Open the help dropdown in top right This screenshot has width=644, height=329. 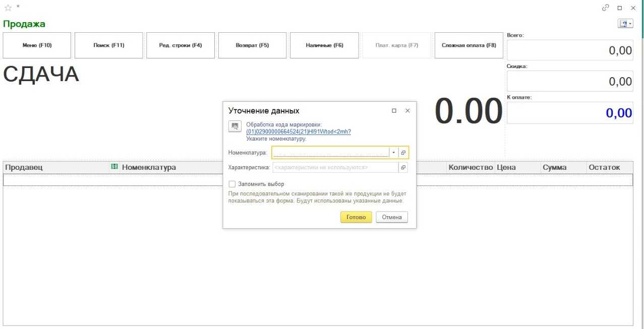[x=625, y=24]
